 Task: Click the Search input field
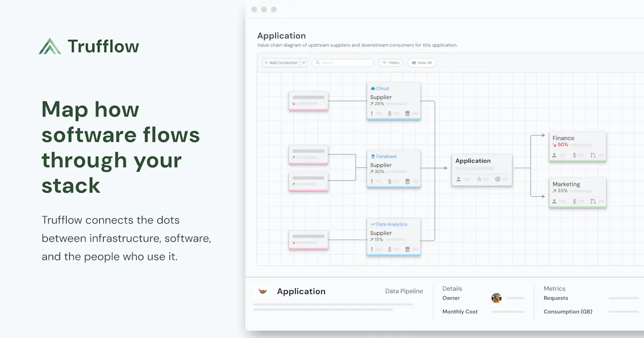tap(342, 63)
